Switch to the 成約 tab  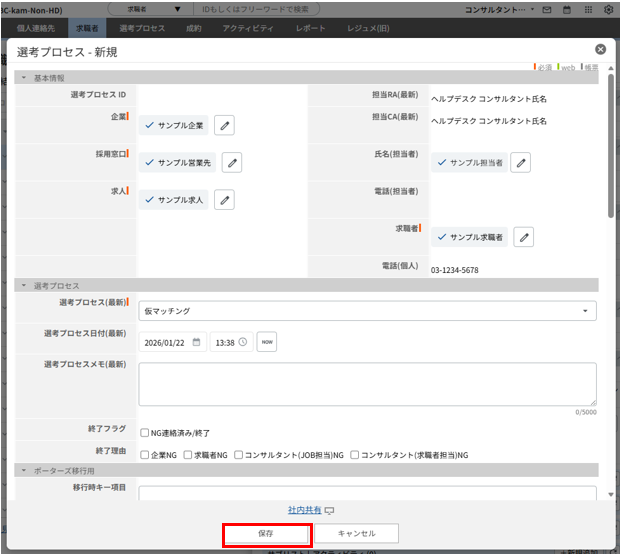(x=194, y=29)
